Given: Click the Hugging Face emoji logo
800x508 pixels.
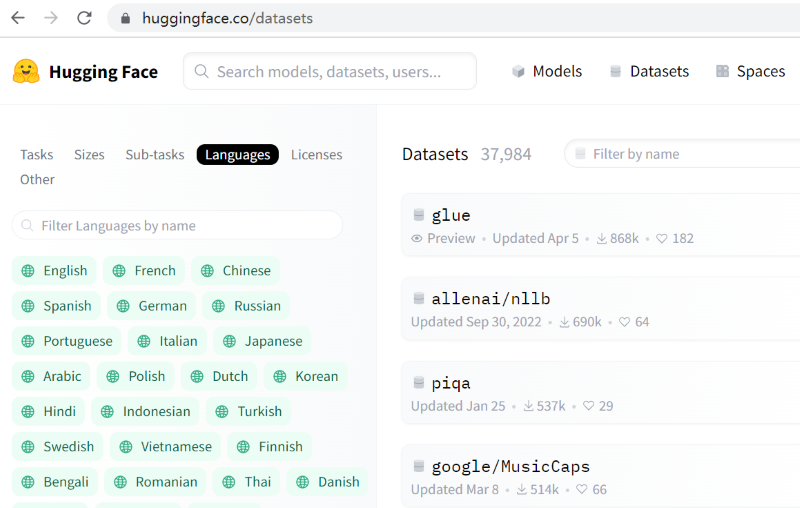Looking at the screenshot, I should [26, 71].
